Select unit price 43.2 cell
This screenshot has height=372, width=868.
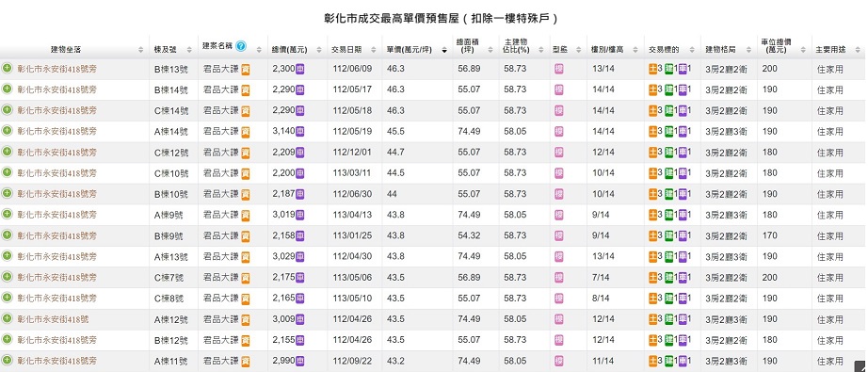(x=395, y=361)
